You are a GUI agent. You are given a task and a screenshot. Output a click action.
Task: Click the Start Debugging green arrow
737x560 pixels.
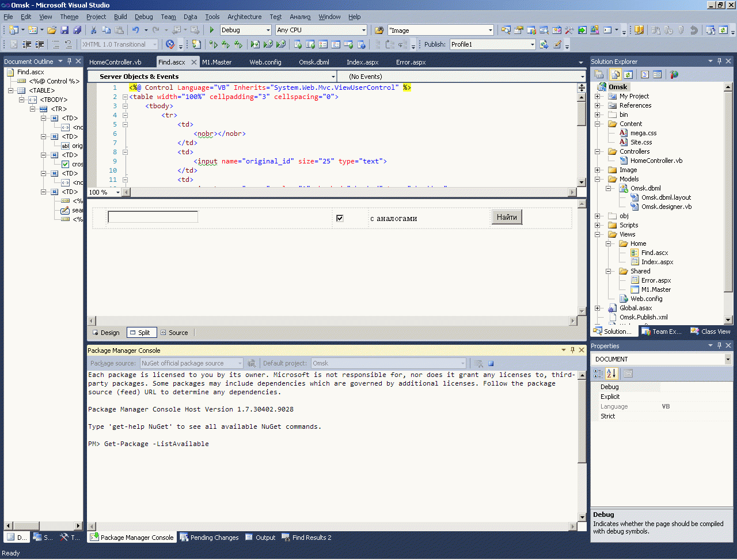[x=212, y=30]
